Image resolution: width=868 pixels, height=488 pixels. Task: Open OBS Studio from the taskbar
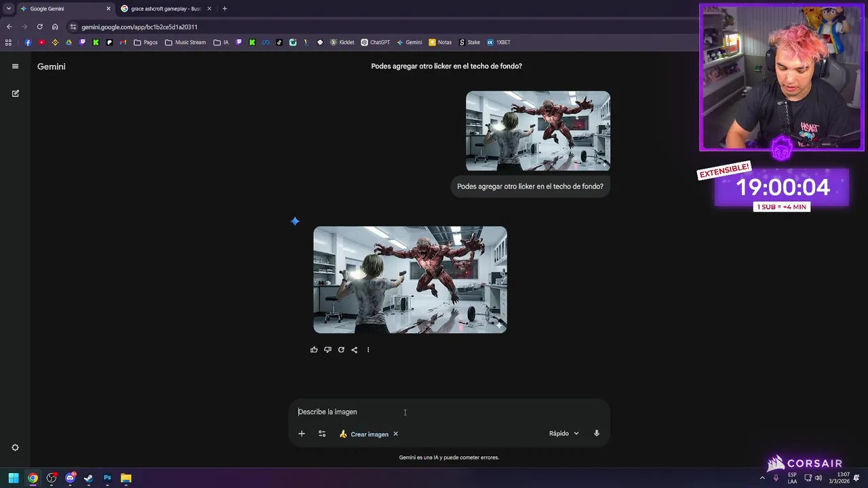click(x=52, y=478)
